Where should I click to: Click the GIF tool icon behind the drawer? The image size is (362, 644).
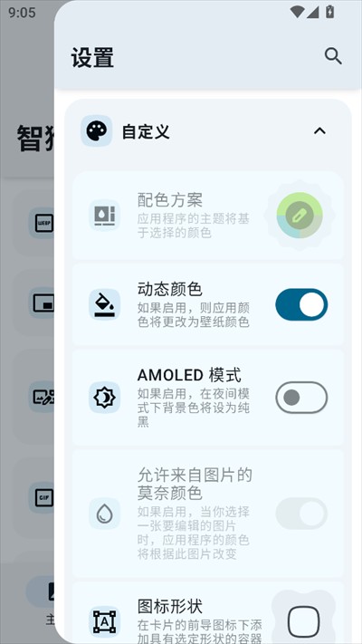tap(44, 498)
